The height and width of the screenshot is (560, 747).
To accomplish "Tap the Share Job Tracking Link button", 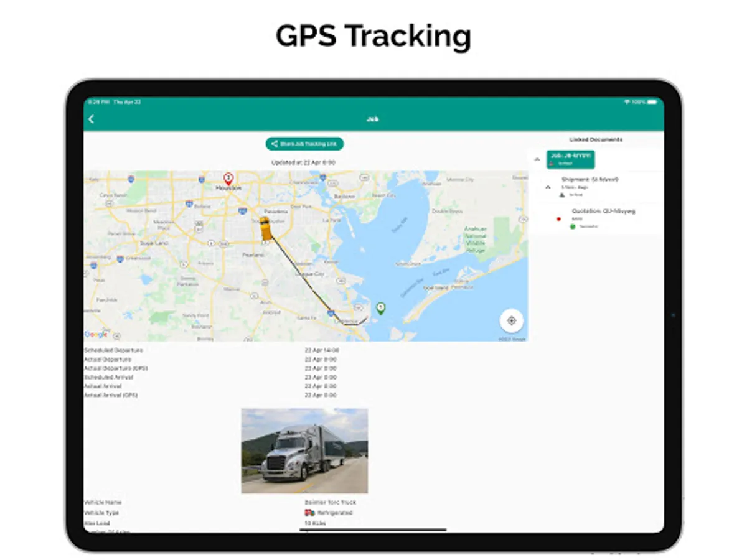I will pos(304,144).
